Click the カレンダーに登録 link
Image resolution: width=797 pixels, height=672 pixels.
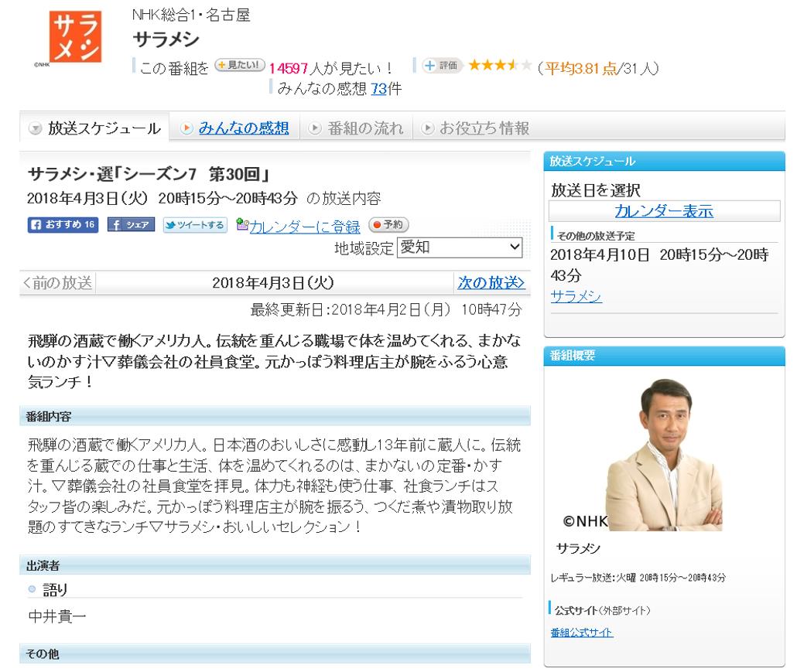pyautogui.click(x=304, y=227)
